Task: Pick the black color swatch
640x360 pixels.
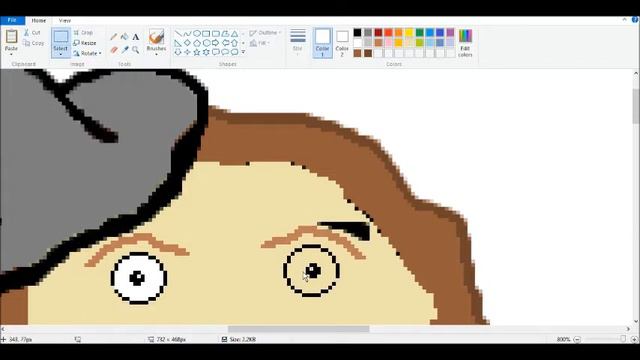Action: tap(358, 33)
